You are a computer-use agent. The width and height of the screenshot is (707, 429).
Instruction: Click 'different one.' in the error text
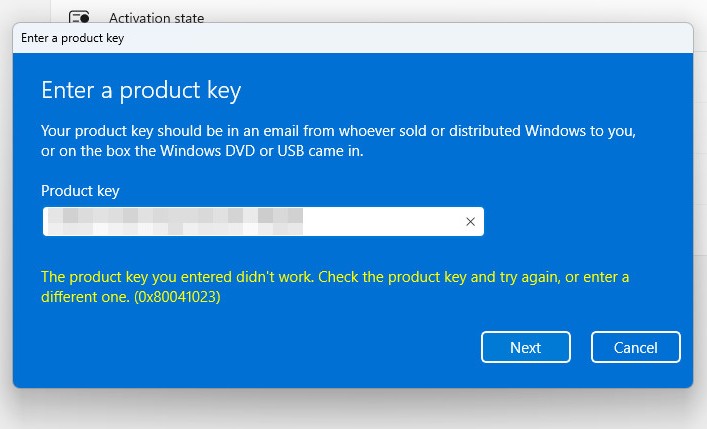coord(85,297)
